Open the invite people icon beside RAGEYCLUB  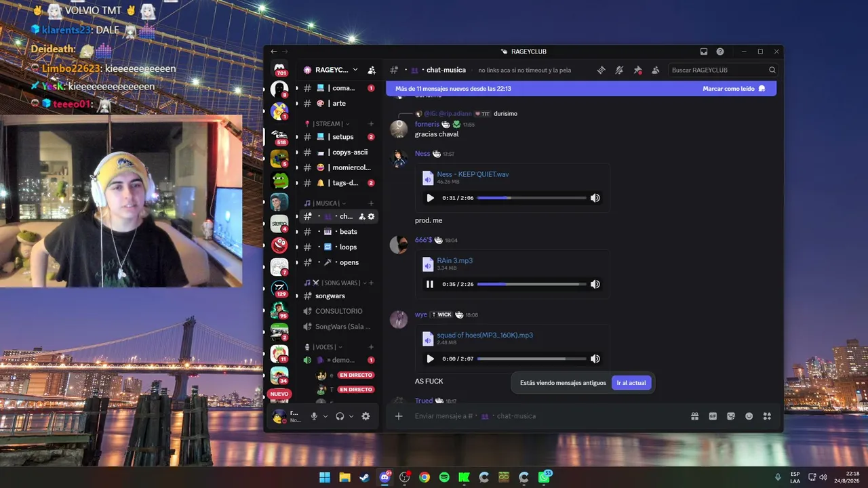372,70
